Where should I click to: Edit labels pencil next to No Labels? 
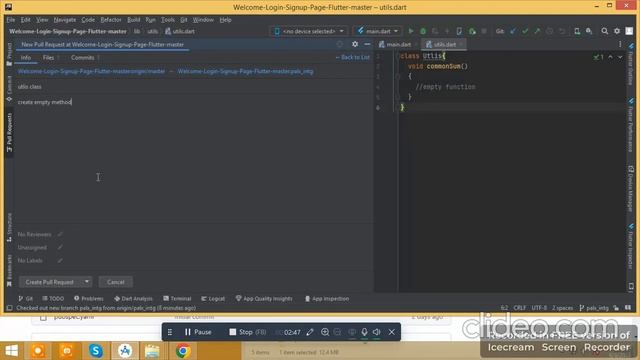60,260
